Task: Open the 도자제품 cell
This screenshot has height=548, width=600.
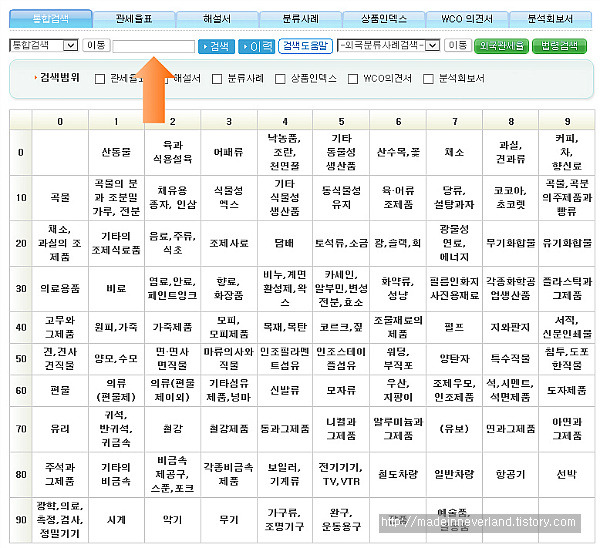Action: [567, 391]
